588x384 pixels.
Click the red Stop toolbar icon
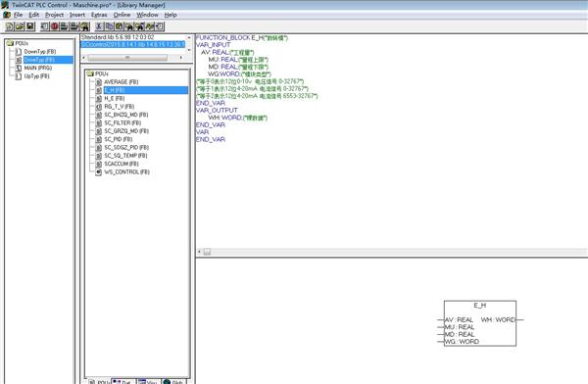point(55,26)
